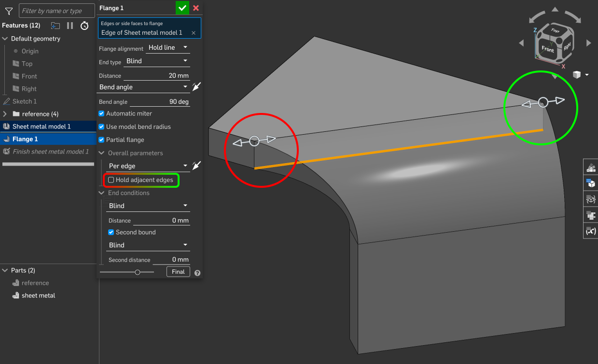Click view cube right arrow
Viewport: 598px width, 364px height.
click(x=589, y=43)
